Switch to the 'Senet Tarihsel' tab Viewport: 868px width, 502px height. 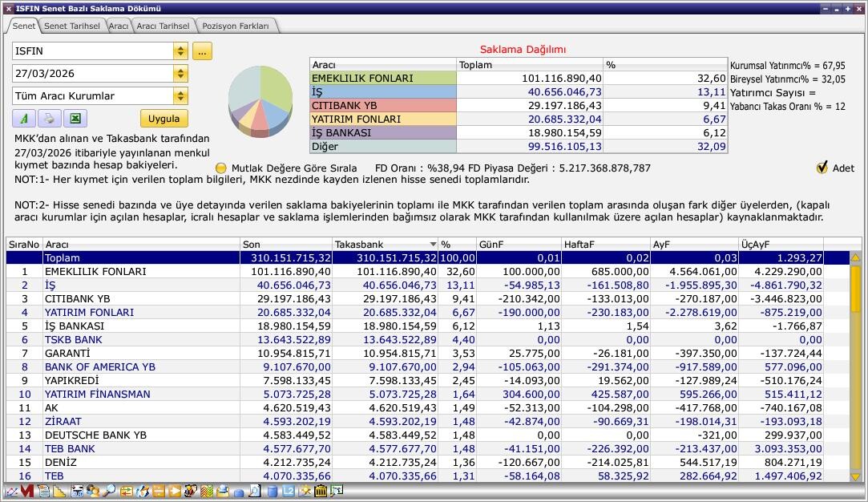pos(71,26)
